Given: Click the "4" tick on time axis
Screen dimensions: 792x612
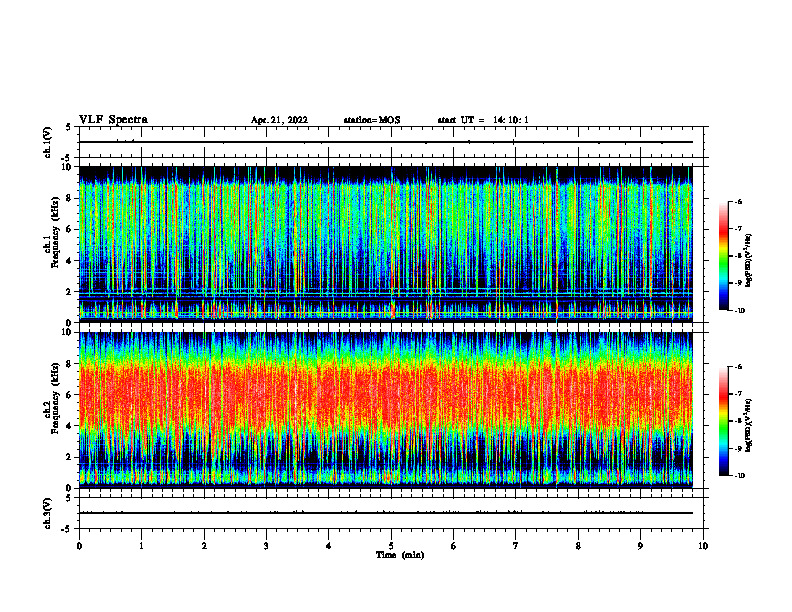Looking at the screenshot, I should [329, 546].
